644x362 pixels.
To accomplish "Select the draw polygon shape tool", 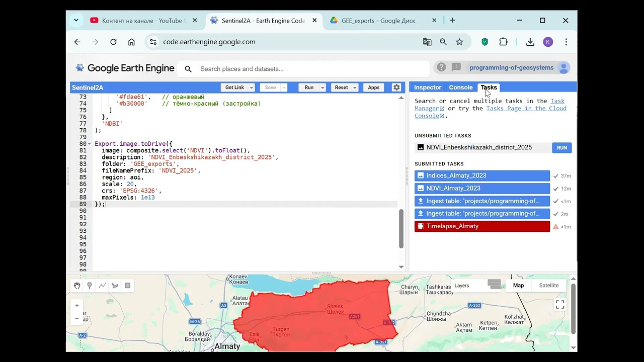I will tap(115, 286).
